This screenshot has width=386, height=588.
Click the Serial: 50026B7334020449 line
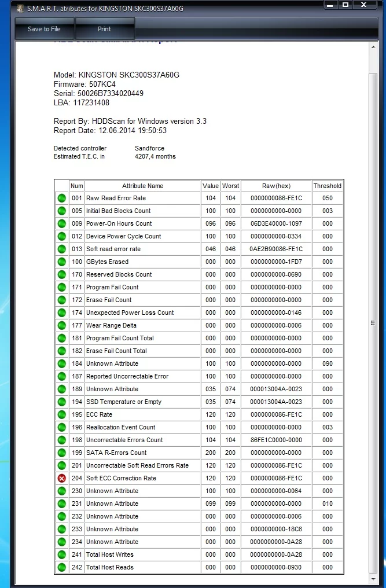pos(98,93)
